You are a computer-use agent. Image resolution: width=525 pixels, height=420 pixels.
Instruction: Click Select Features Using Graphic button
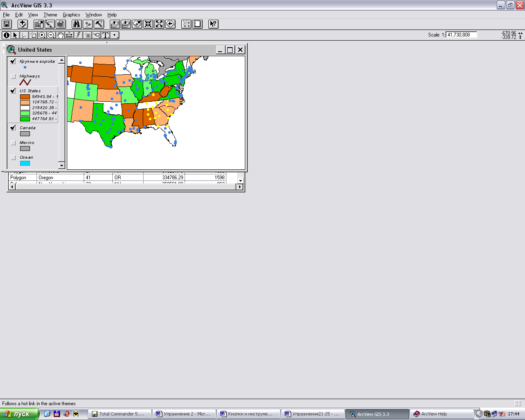[x=186, y=24]
